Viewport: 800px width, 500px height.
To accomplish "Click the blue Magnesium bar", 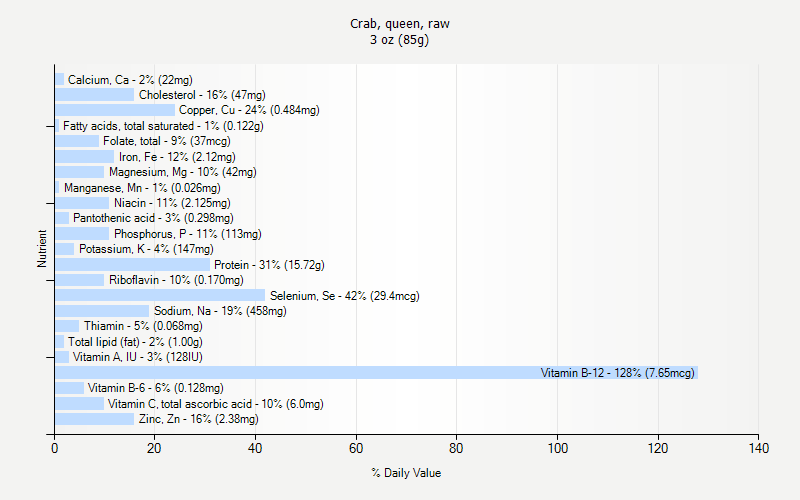I will [80, 172].
